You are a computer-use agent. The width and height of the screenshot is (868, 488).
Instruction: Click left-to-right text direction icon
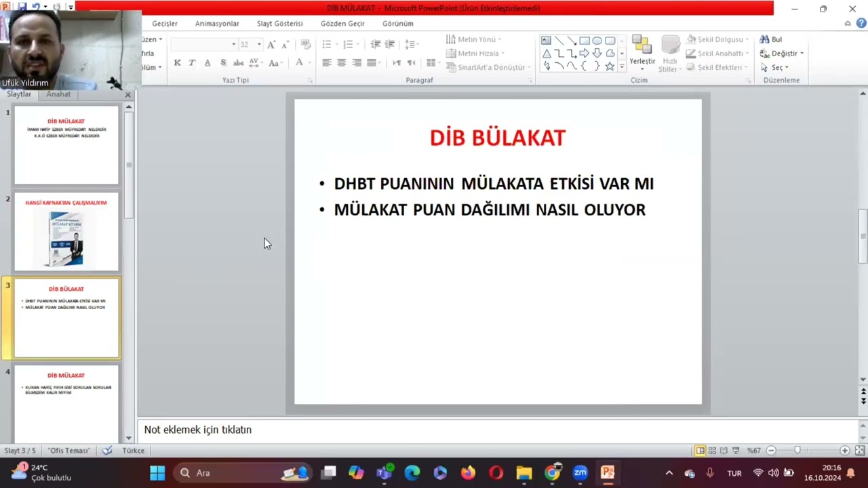point(397,63)
